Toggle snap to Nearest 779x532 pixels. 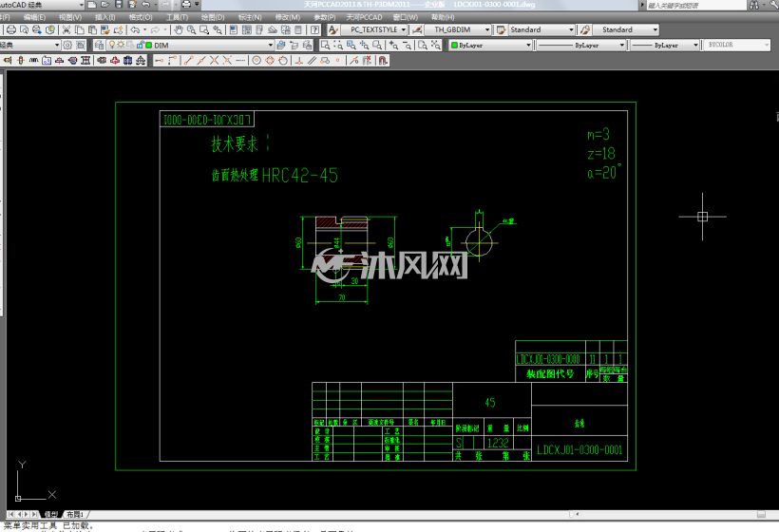(x=353, y=61)
